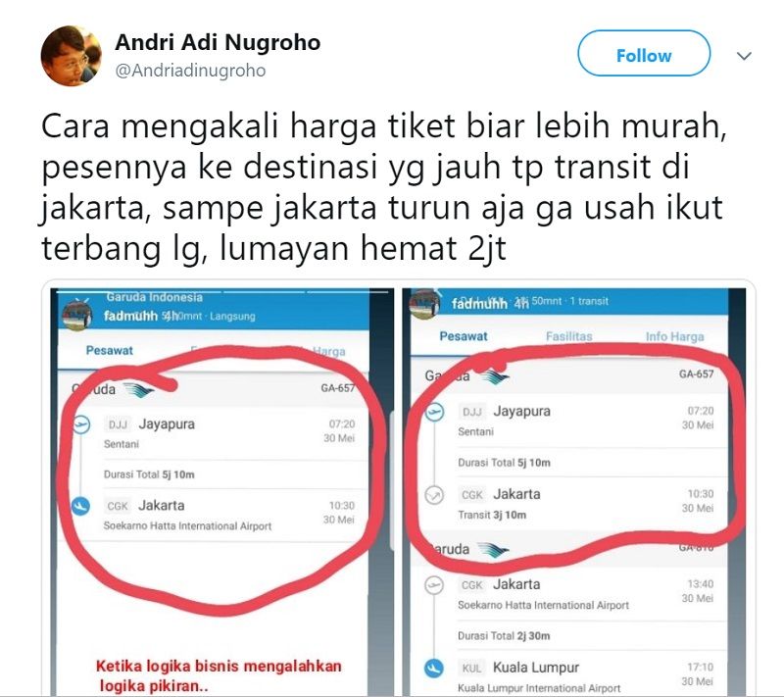The image size is (784, 697).
Task: Select the Pesawat tab in left screenshot
Action: 109,350
